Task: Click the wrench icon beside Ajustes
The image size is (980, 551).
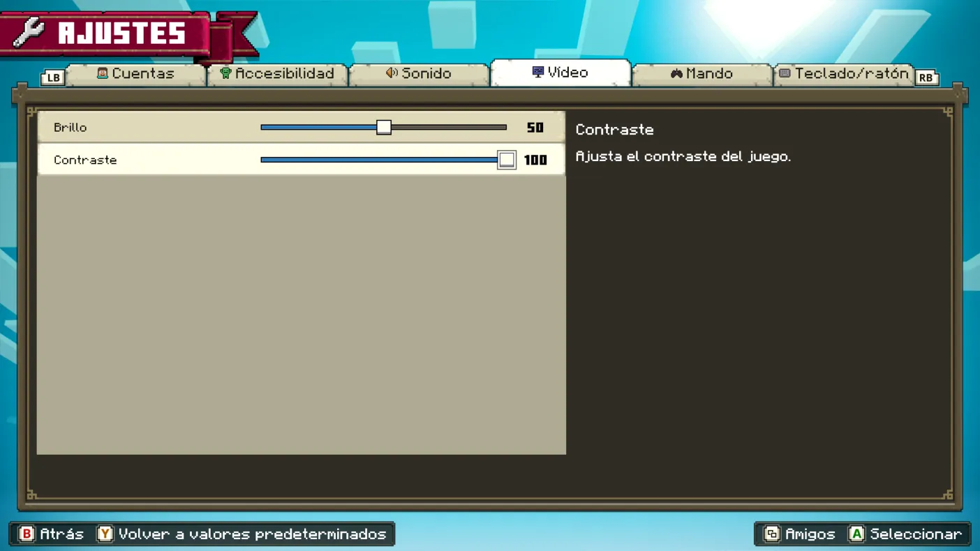Action: tap(29, 32)
